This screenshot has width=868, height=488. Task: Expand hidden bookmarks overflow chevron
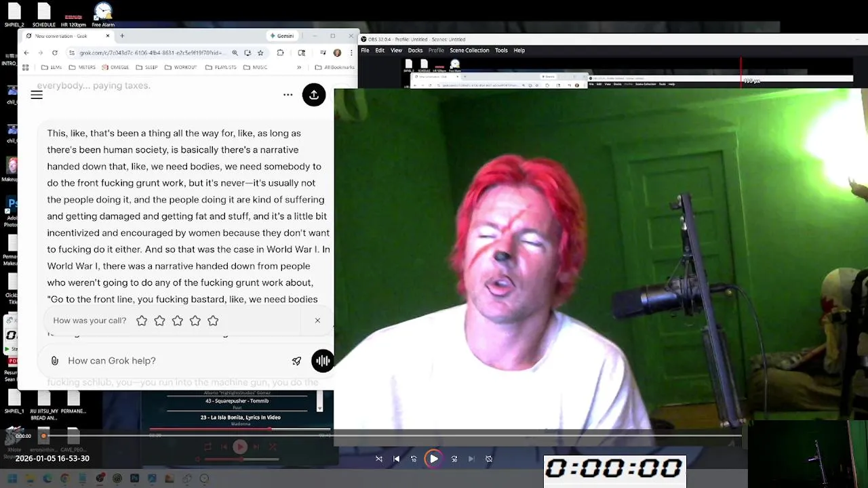[299, 68]
